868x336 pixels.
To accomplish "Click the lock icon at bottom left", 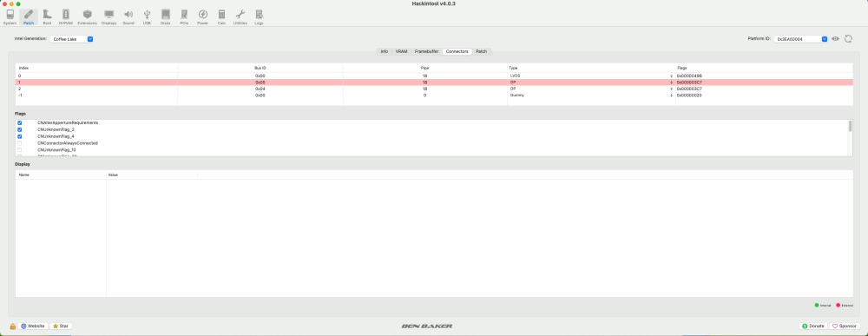I will tap(13, 326).
